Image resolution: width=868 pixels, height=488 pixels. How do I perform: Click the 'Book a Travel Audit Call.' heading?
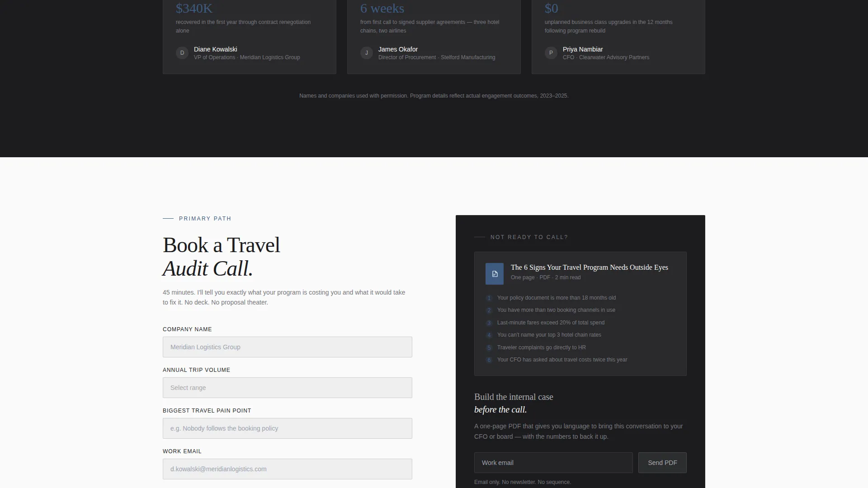pyautogui.click(x=222, y=257)
